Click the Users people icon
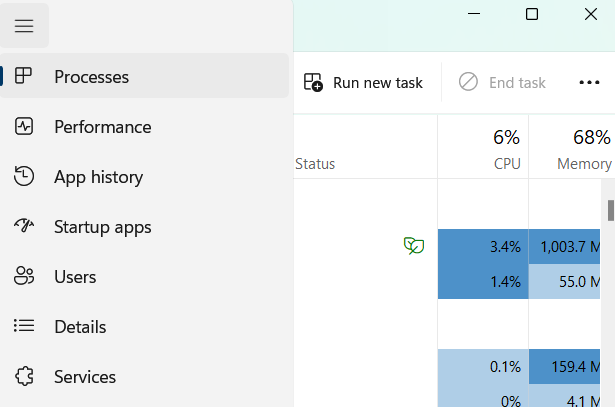The width and height of the screenshot is (615, 407). pos(24,277)
